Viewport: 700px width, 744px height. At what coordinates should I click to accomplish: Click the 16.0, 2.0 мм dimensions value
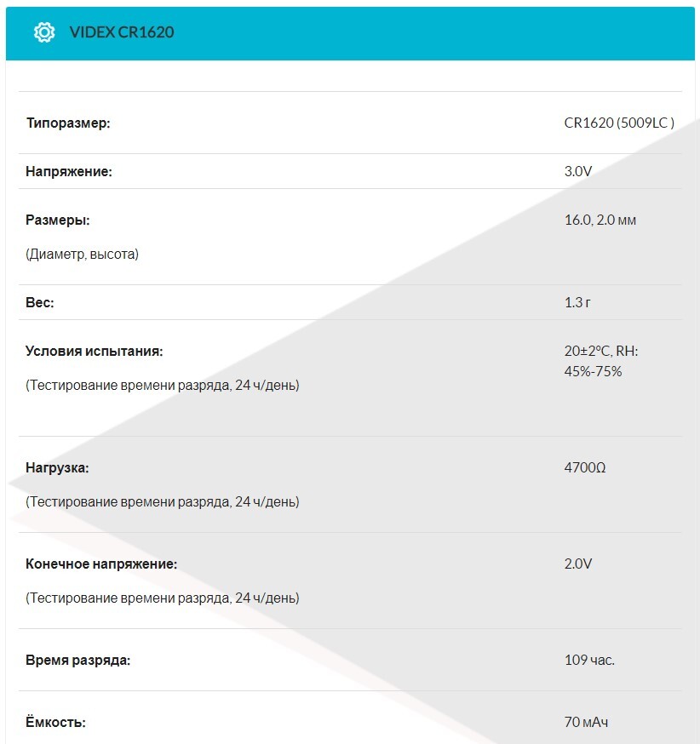click(600, 220)
